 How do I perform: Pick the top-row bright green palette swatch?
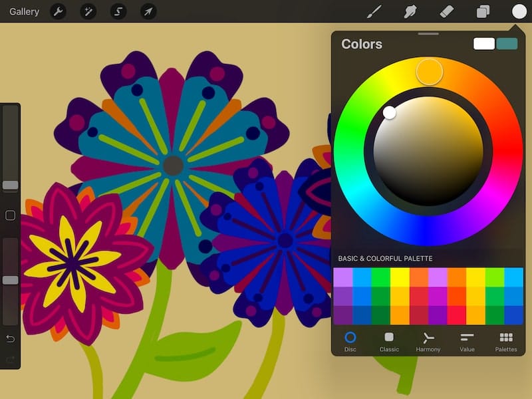click(380, 277)
